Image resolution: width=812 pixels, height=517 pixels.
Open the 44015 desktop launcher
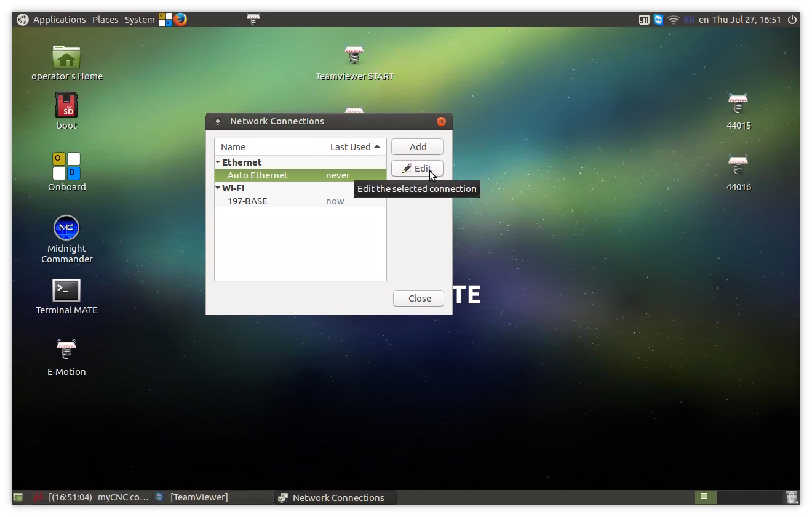tap(738, 104)
